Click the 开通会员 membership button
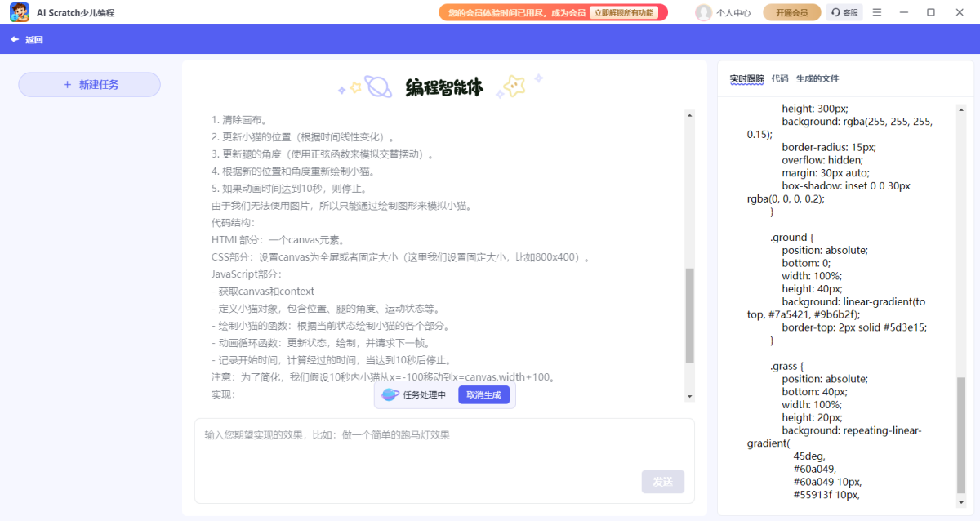Image resolution: width=980 pixels, height=521 pixels. click(x=791, y=12)
